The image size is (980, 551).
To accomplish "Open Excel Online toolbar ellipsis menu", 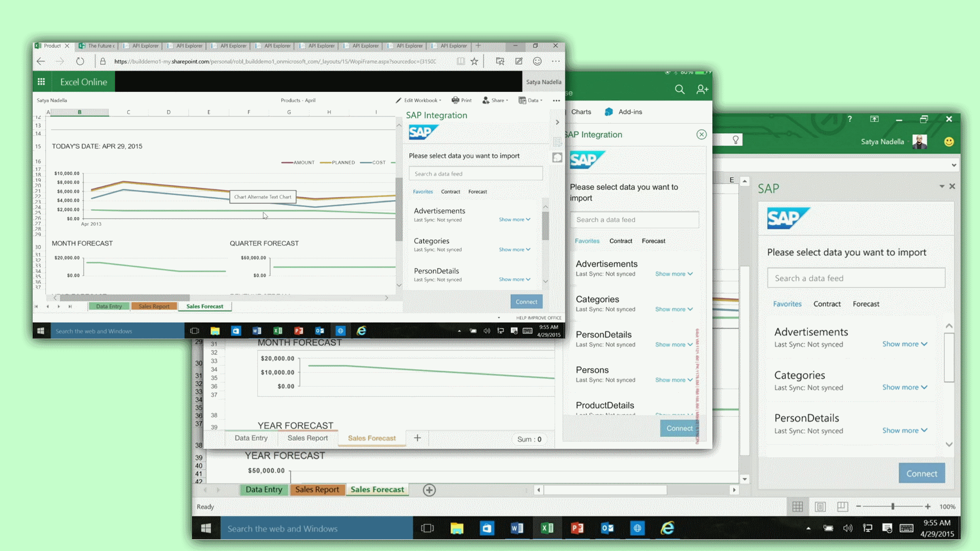I will (x=556, y=101).
